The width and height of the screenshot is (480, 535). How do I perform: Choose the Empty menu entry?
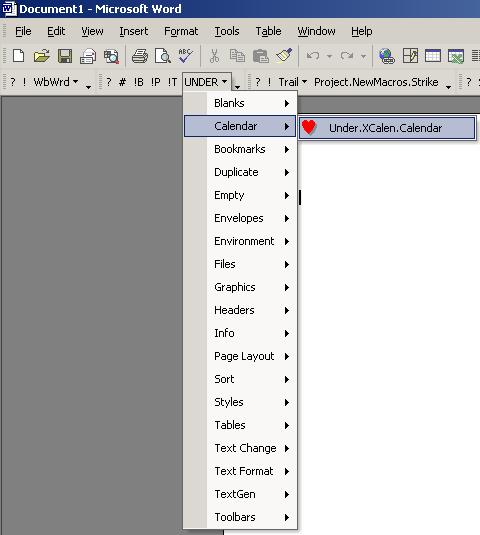pos(240,195)
